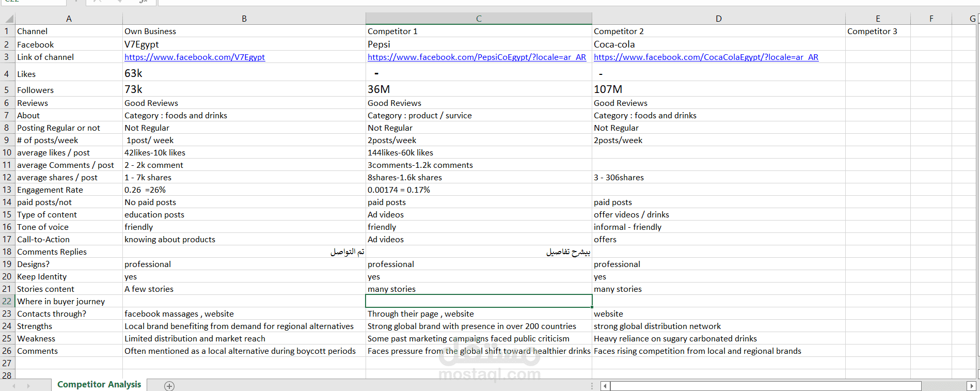Select cell 'informal - friendly'
The height and width of the screenshot is (391, 980).
[719, 227]
